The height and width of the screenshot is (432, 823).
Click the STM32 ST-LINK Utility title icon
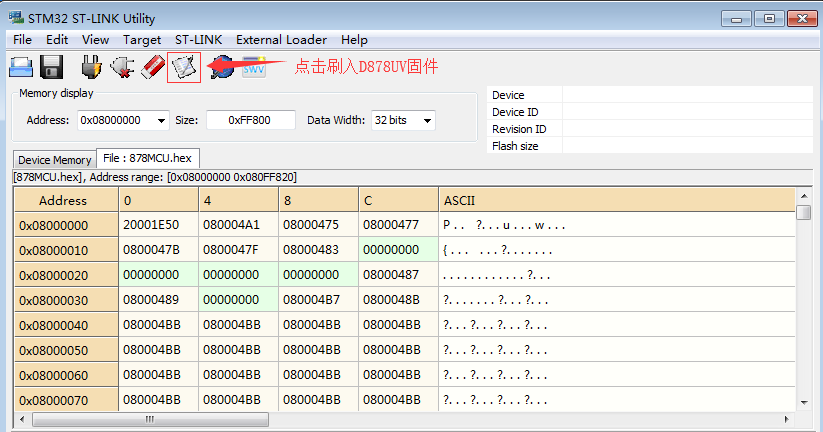coord(16,18)
